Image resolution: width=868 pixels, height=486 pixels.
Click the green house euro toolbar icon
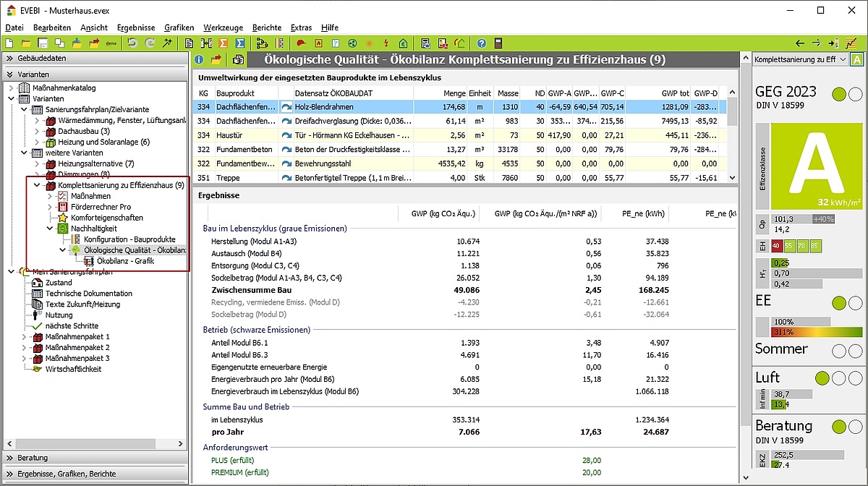402,43
